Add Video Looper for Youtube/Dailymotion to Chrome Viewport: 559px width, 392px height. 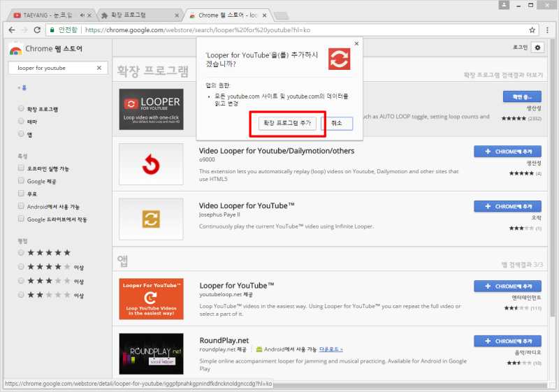click(508, 152)
